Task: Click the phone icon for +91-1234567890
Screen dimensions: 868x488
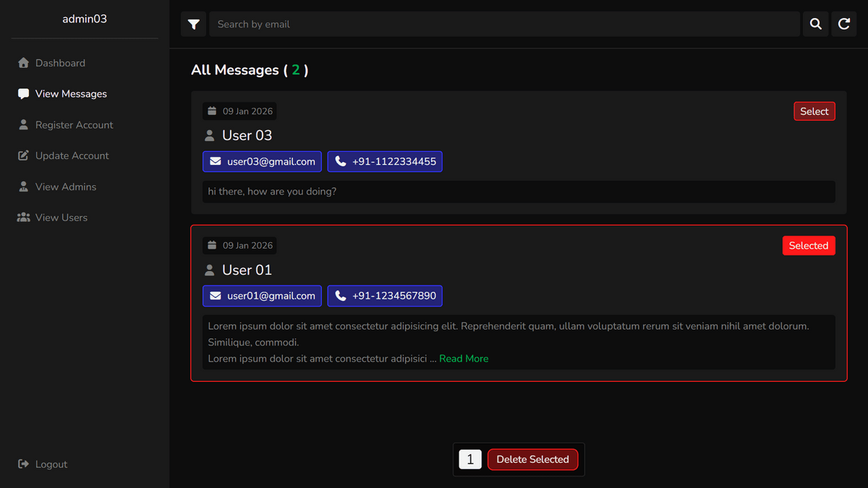Action: click(341, 296)
